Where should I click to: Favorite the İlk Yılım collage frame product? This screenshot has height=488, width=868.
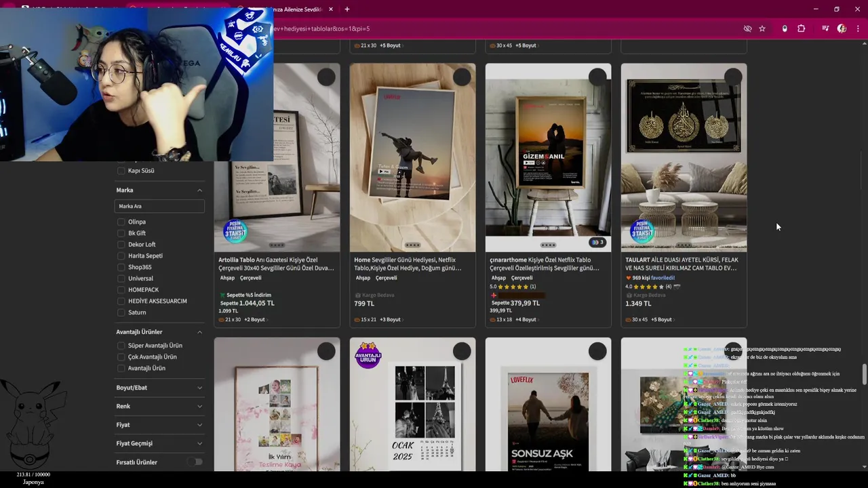tap(326, 351)
